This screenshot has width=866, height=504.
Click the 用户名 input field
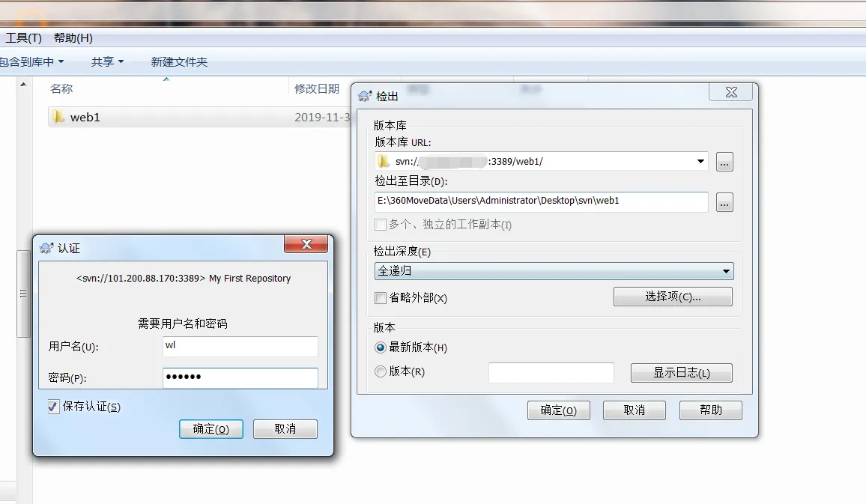pyautogui.click(x=240, y=346)
